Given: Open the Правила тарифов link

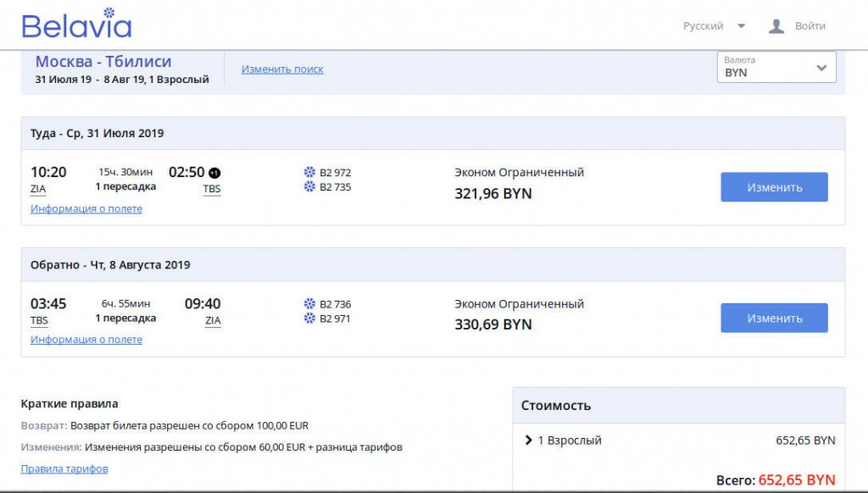Looking at the screenshot, I should pyautogui.click(x=64, y=468).
